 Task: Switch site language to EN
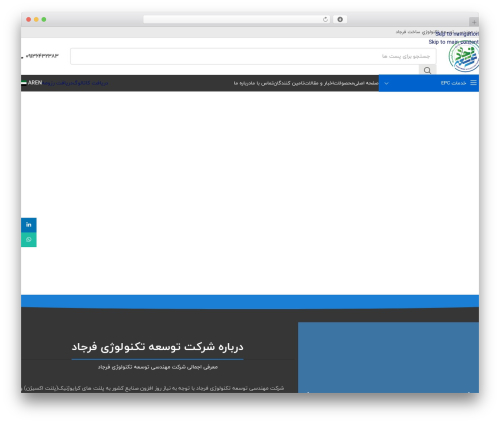(x=38, y=83)
